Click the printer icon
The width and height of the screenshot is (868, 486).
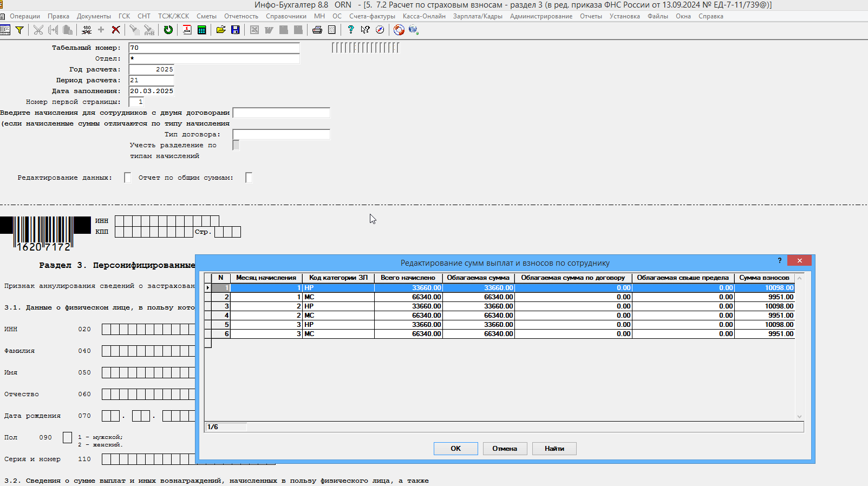[x=317, y=30]
